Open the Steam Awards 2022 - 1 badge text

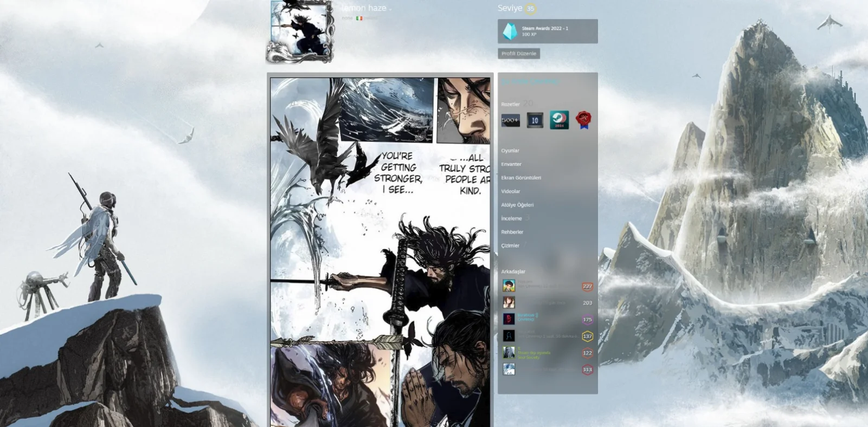(545, 28)
